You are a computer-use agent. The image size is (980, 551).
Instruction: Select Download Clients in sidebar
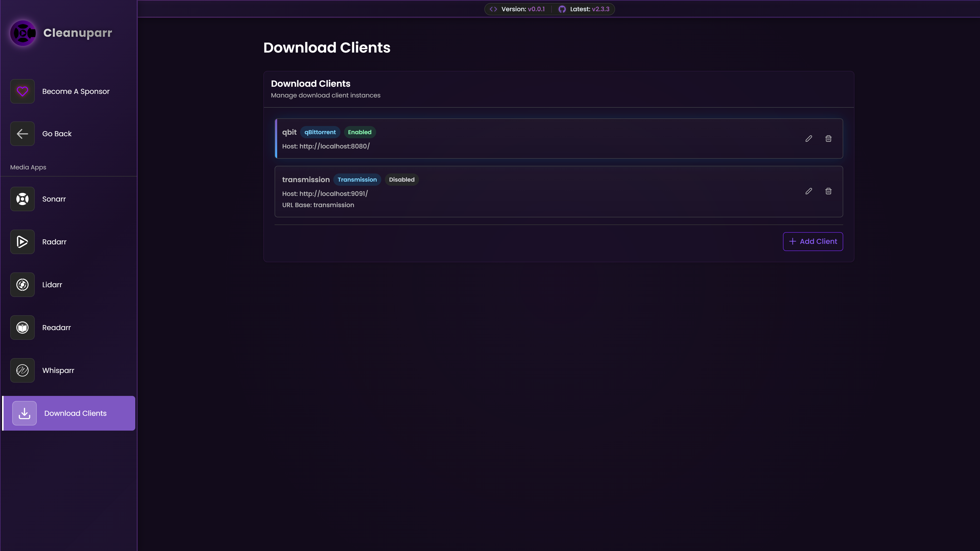coord(75,413)
